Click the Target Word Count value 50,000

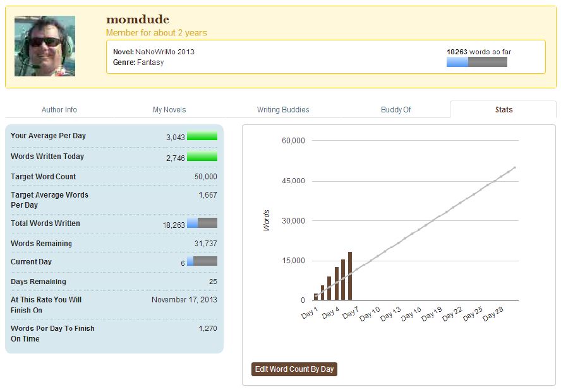coord(205,177)
